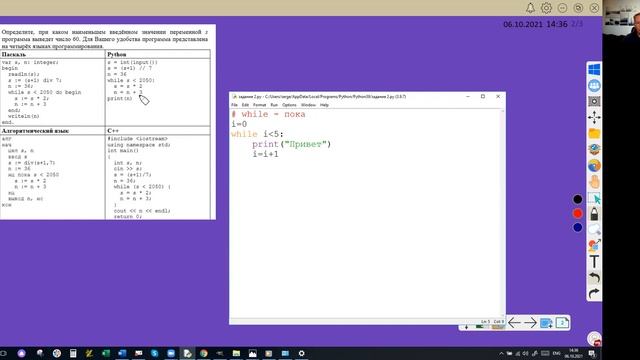Click the Python column header in task table
The image size is (640, 360).
(x=117, y=54)
